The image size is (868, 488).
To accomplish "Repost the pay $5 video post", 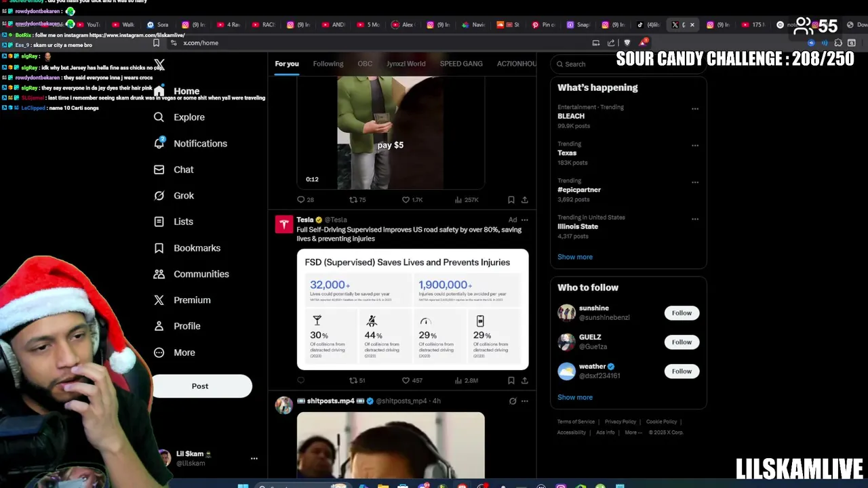I will (x=357, y=200).
